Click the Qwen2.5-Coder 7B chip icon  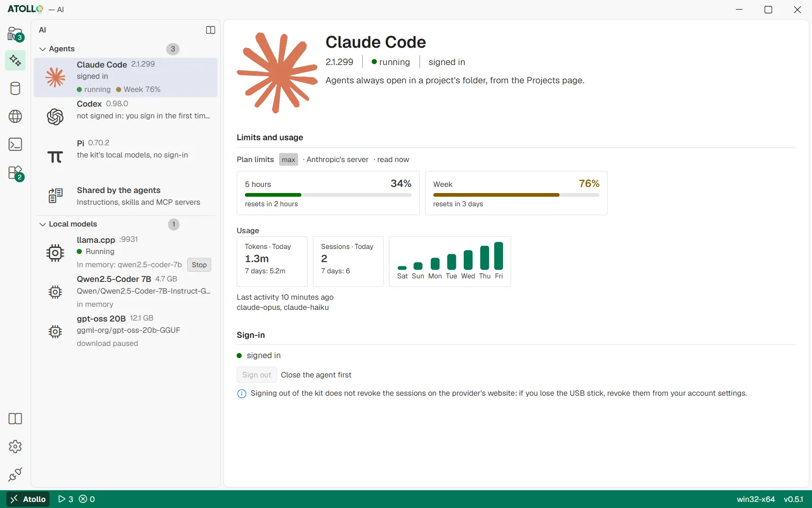click(55, 292)
